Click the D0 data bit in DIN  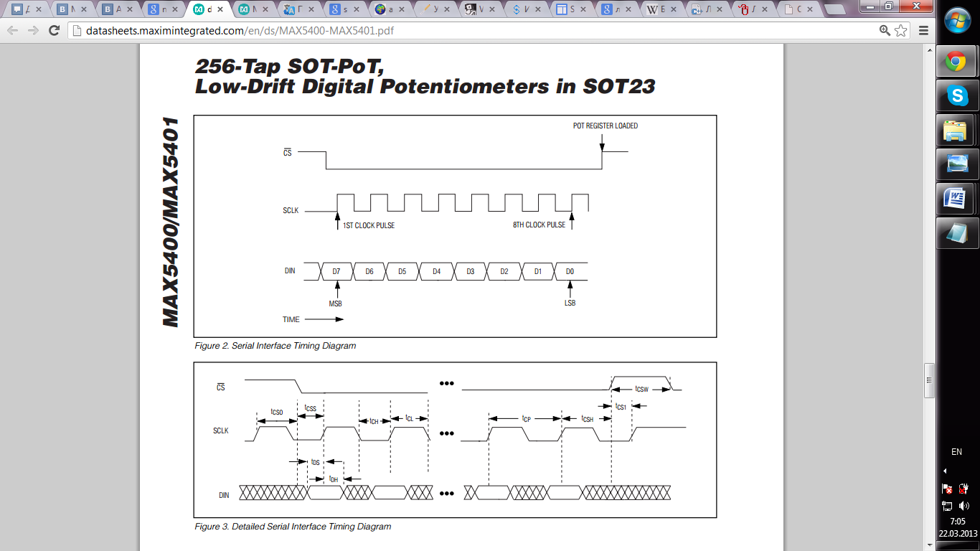570,272
